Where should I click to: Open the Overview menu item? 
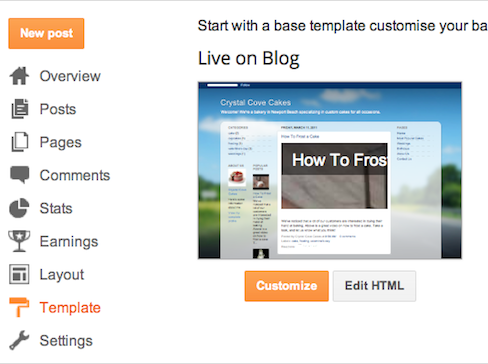70,76
